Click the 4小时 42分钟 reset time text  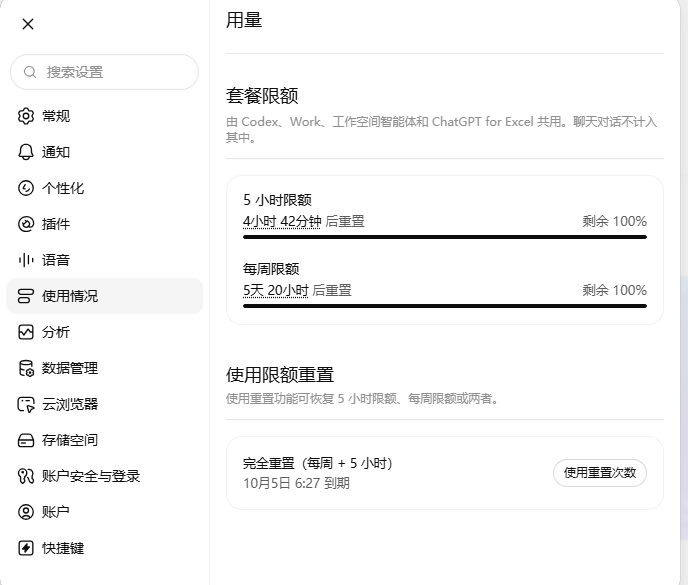point(282,221)
